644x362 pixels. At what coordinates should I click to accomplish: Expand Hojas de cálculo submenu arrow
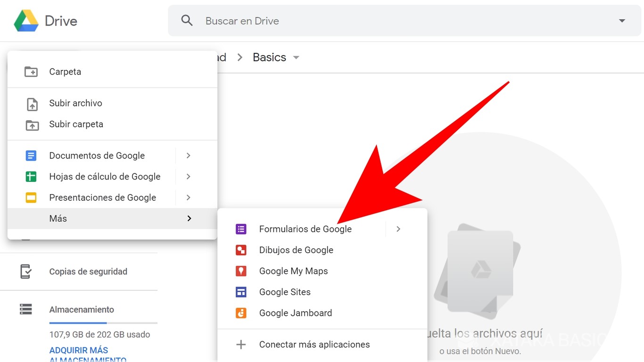tap(188, 177)
